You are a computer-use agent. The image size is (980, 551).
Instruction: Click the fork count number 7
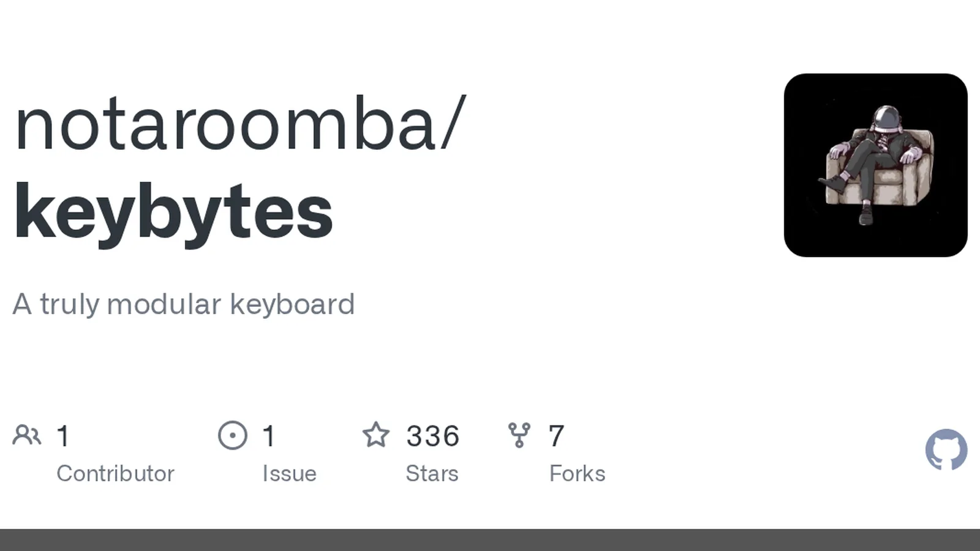coord(556,436)
